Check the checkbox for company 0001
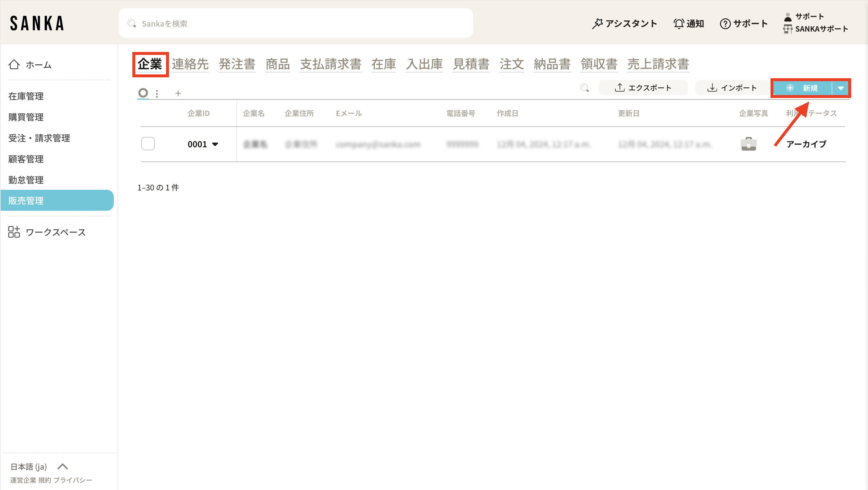The width and height of the screenshot is (868, 490). [148, 144]
